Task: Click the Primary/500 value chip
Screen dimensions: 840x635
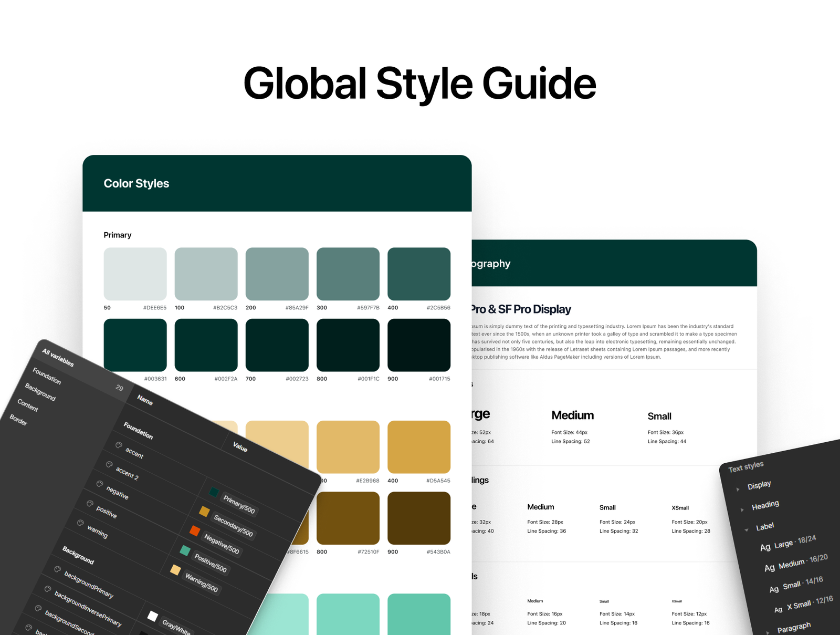Action: click(239, 505)
